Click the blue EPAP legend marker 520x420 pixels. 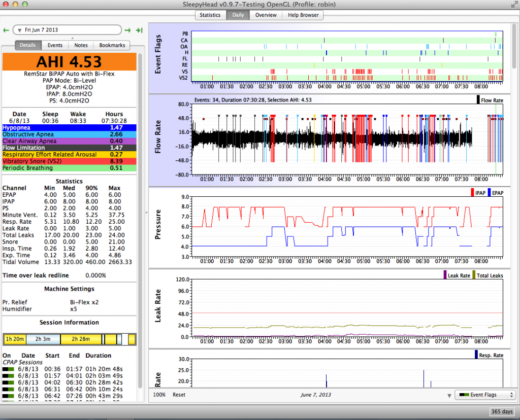[x=489, y=193]
